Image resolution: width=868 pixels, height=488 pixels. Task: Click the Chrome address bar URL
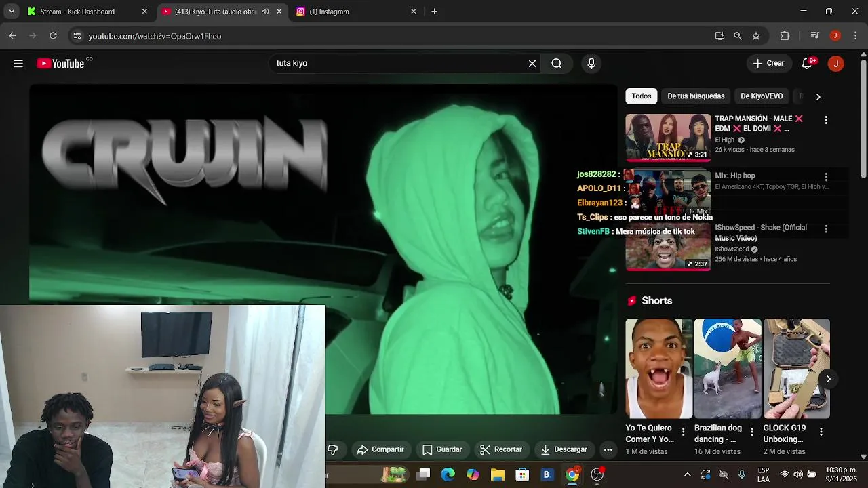point(155,36)
